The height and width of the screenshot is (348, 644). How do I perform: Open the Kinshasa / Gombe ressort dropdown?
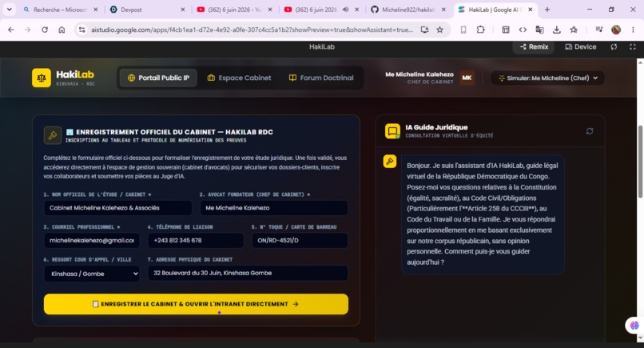(x=92, y=274)
